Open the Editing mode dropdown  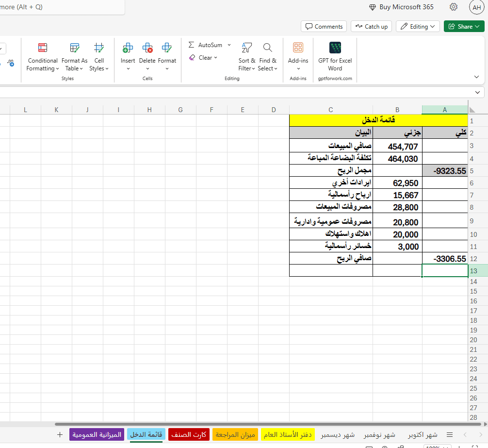click(x=418, y=26)
